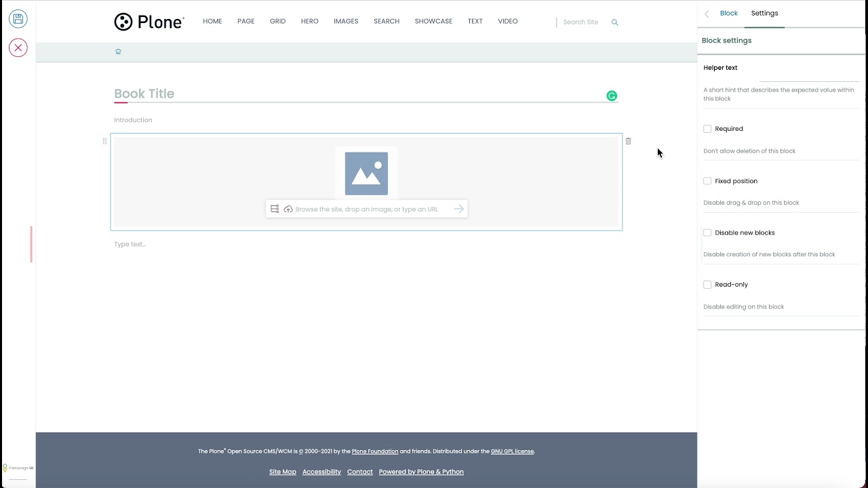Click 'Disable editing on this block' text
The width and height of the screenshot is (868, 488).
coord(744,307)
